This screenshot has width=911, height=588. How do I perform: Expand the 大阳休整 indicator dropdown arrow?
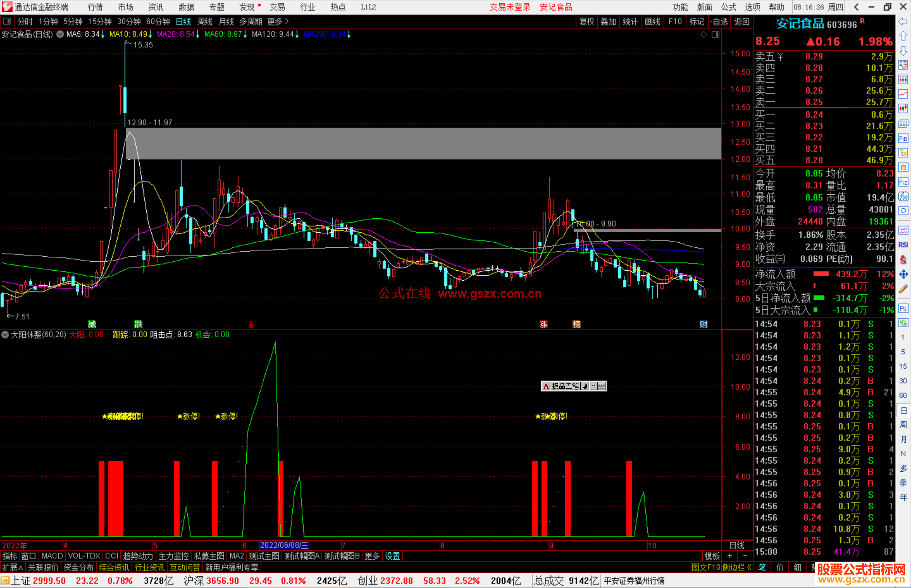click(5, 335)
